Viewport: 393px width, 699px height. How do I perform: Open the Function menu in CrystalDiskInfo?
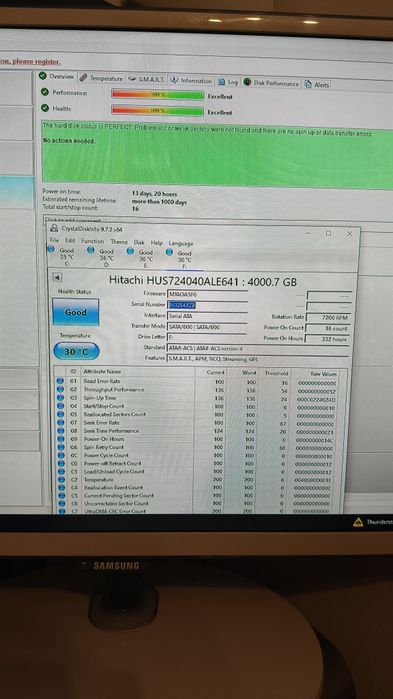click(x=93, y=241)
